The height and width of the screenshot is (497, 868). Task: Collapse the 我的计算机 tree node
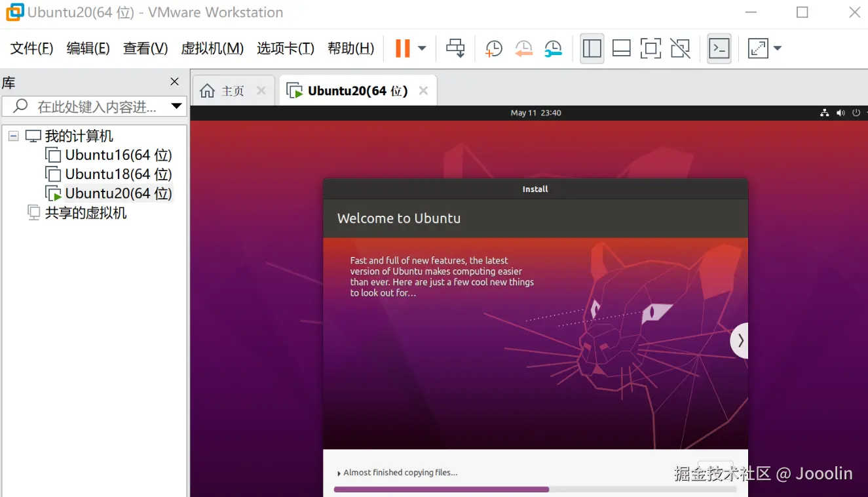click(x=14, y=136)
